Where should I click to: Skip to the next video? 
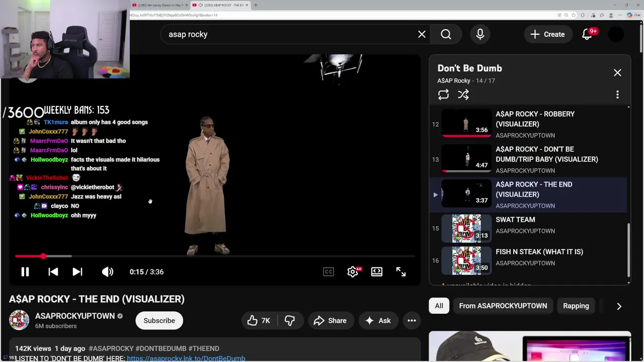tap(77, 272)
